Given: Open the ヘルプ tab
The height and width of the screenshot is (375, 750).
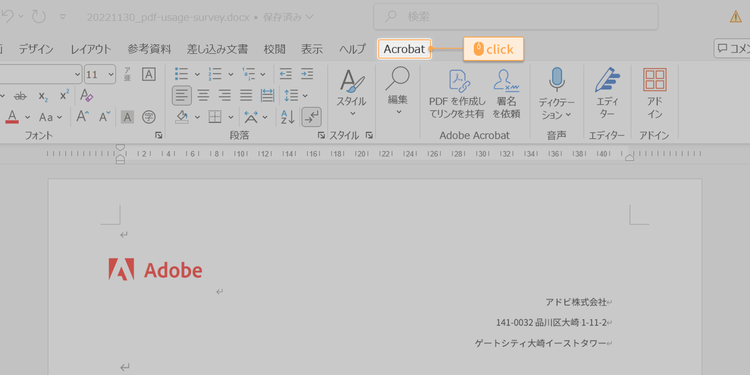Looking at the screenshot, I should (x=353, y=49).
